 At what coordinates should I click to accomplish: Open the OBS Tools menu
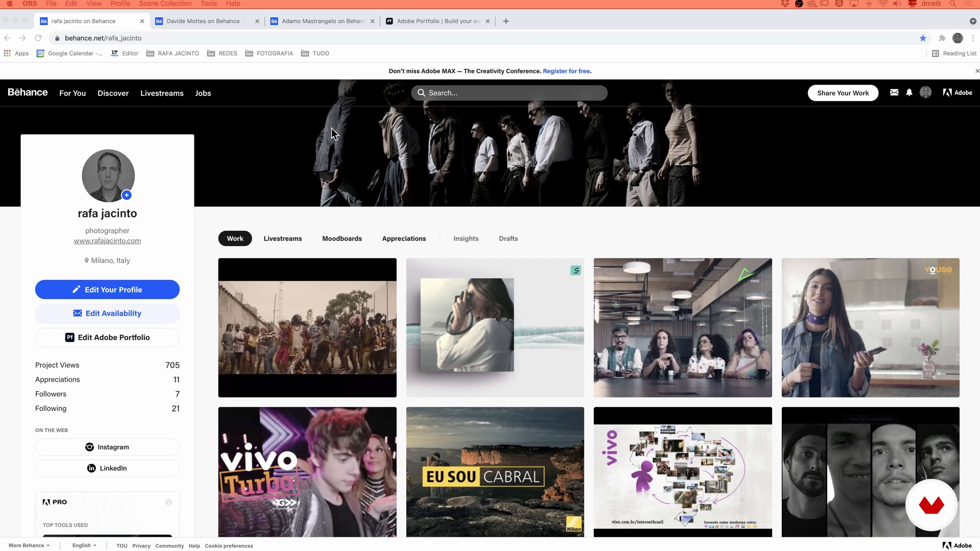(x=209, y=4)
